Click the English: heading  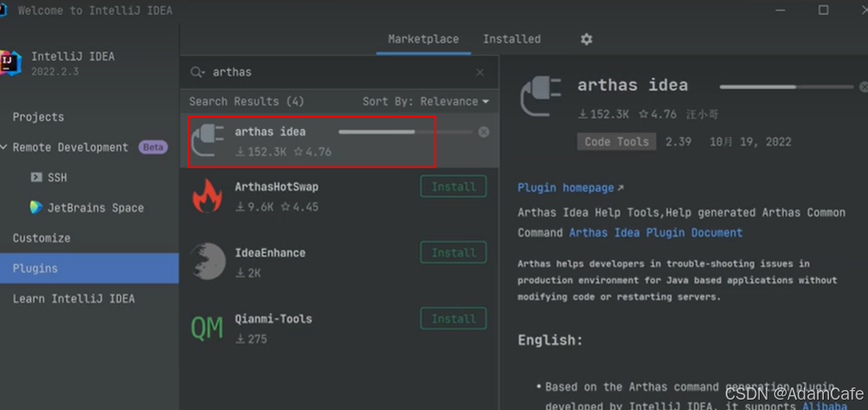(x=551, y=341)
